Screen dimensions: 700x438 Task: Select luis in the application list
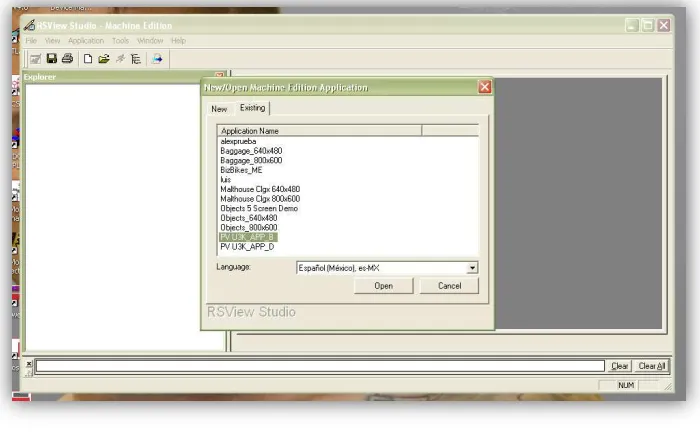(225, 179)
